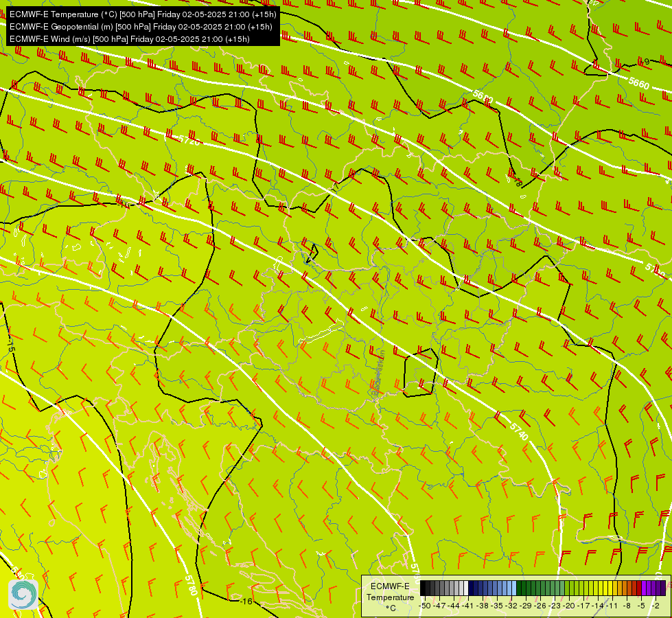Click legend value -14
This screenshot has height=618, width=672.
tap(597, 606)
